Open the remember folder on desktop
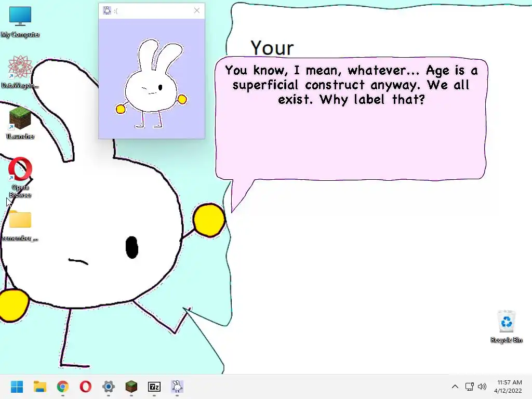The height and width of the screenshot is (399, 532). pos(20,225)
